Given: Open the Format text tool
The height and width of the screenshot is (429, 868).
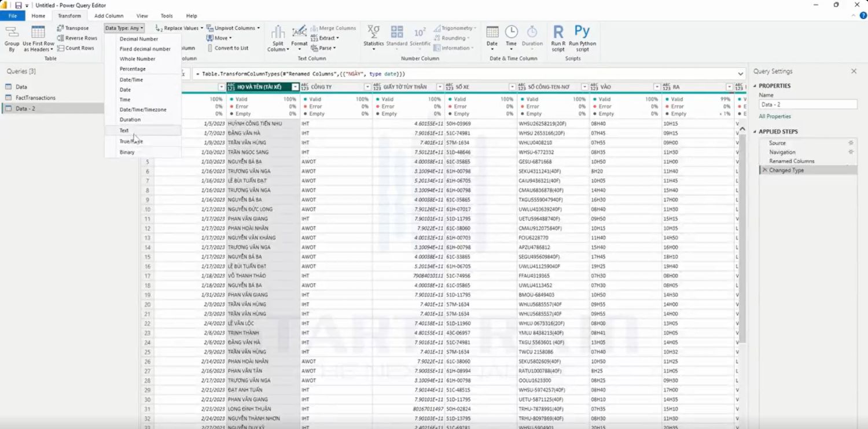Looking at the screenshot, I should [x=299, y=38].
